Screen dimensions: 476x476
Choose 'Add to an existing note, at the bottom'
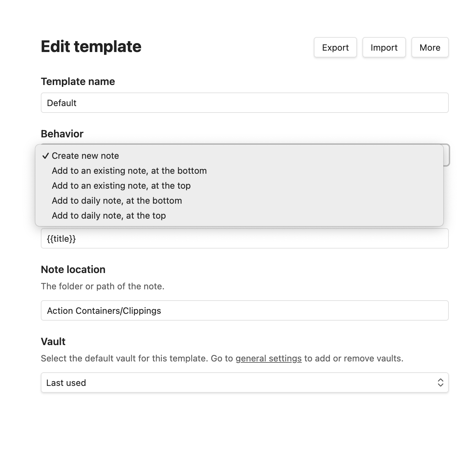point(239,171)
